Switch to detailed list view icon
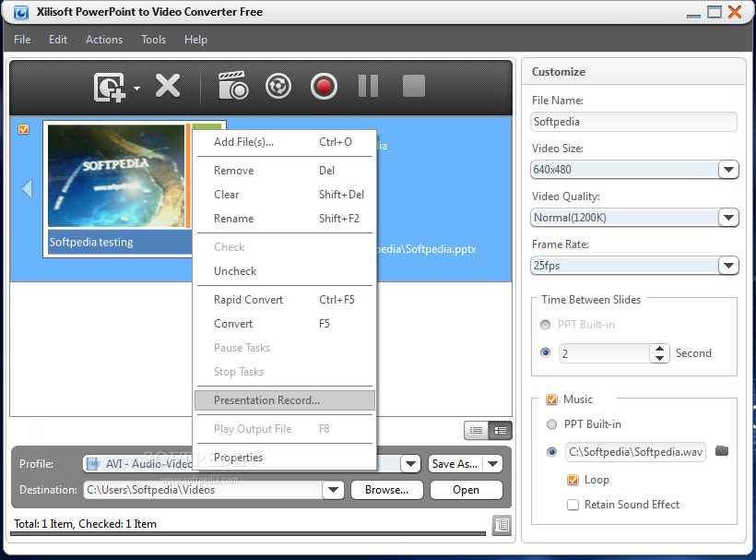This screenshot has height=560, width=756. [500, 430]
